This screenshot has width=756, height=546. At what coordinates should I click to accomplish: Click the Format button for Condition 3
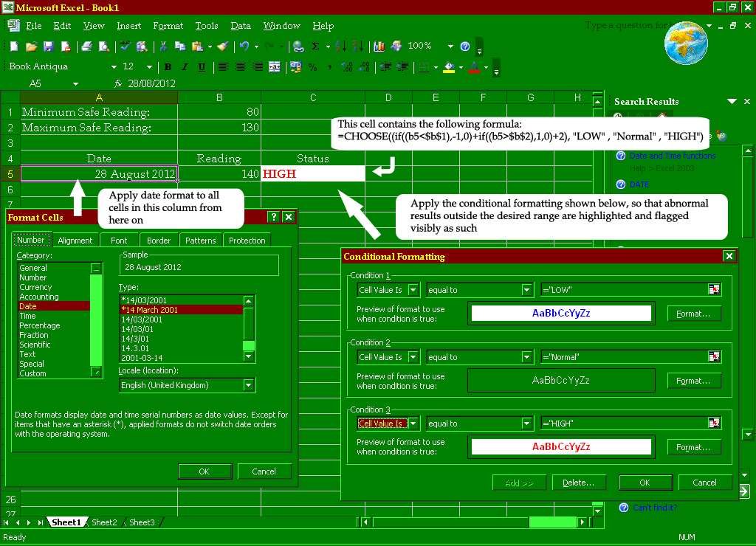pyautogui.click(x=693, y=447)
